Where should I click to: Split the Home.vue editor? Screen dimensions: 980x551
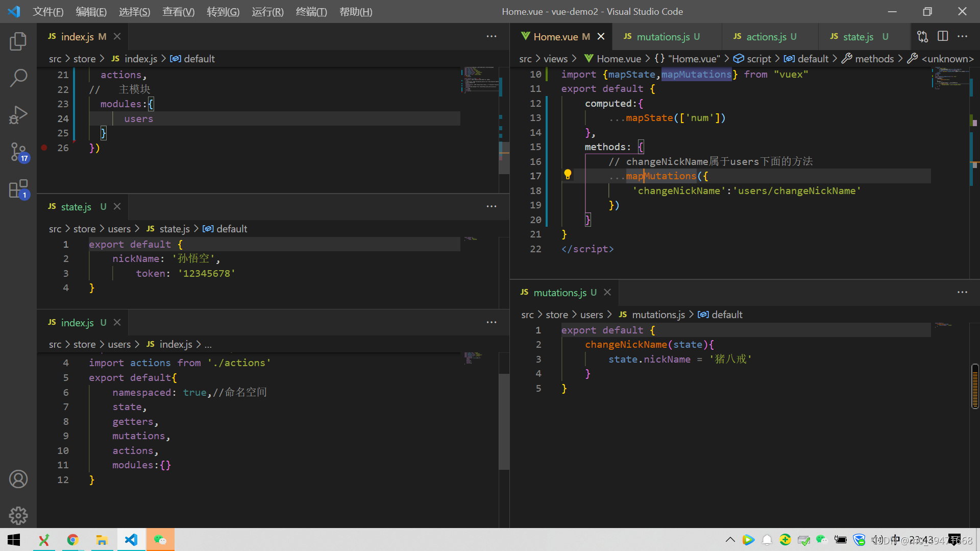point(942,36)
